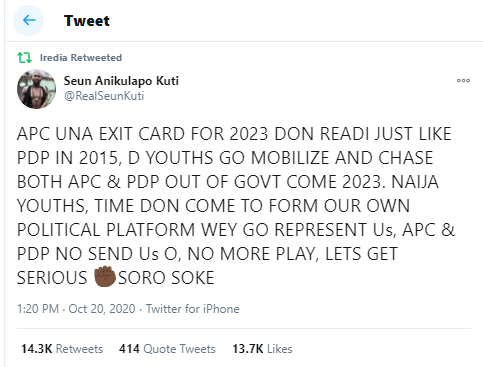Screen dimensions: 483x367
Task: Open the three-dot more options menu
Action: pos(463,80)
